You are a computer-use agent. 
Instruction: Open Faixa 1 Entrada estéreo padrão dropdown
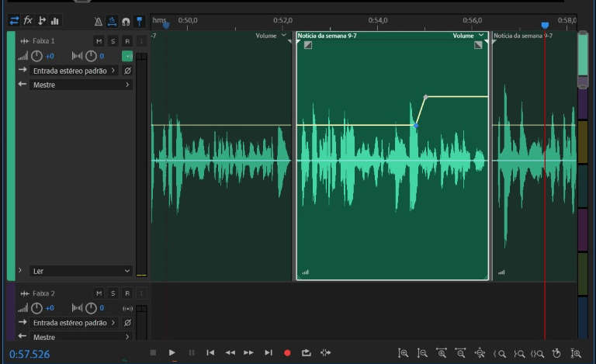coord(74,71)
